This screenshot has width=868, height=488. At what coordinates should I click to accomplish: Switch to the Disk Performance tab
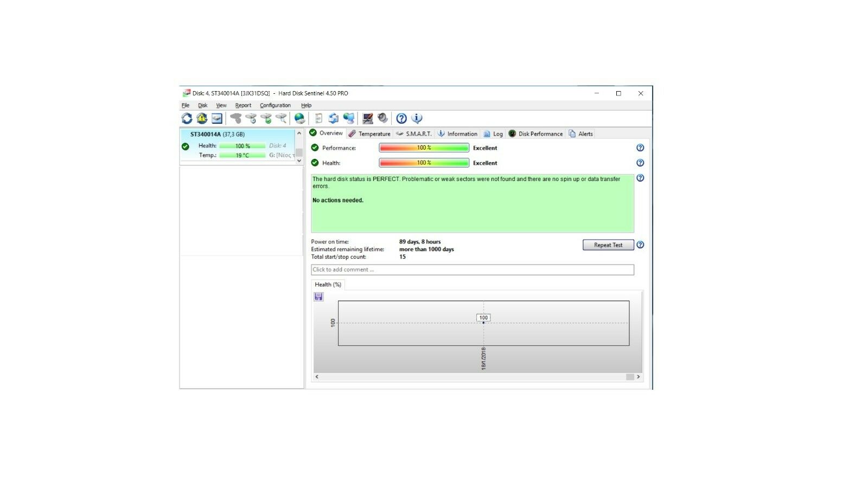(x=536, y=133)
